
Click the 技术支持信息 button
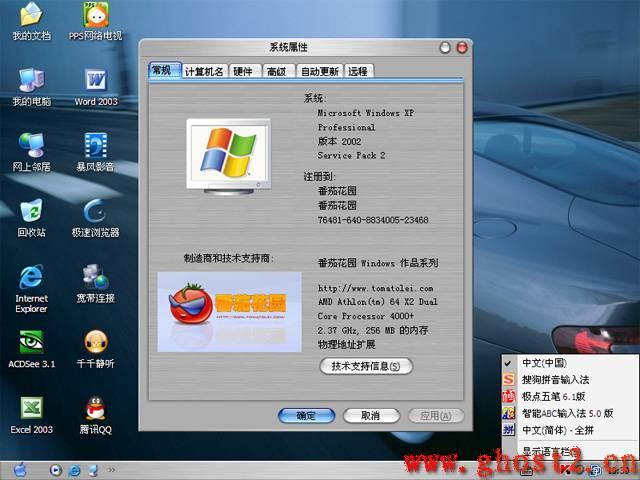[366, 366]
